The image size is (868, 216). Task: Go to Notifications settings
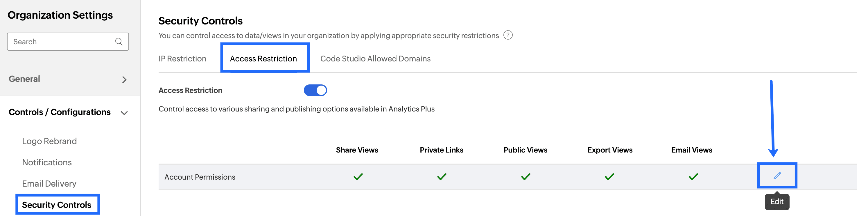[47, 162]
